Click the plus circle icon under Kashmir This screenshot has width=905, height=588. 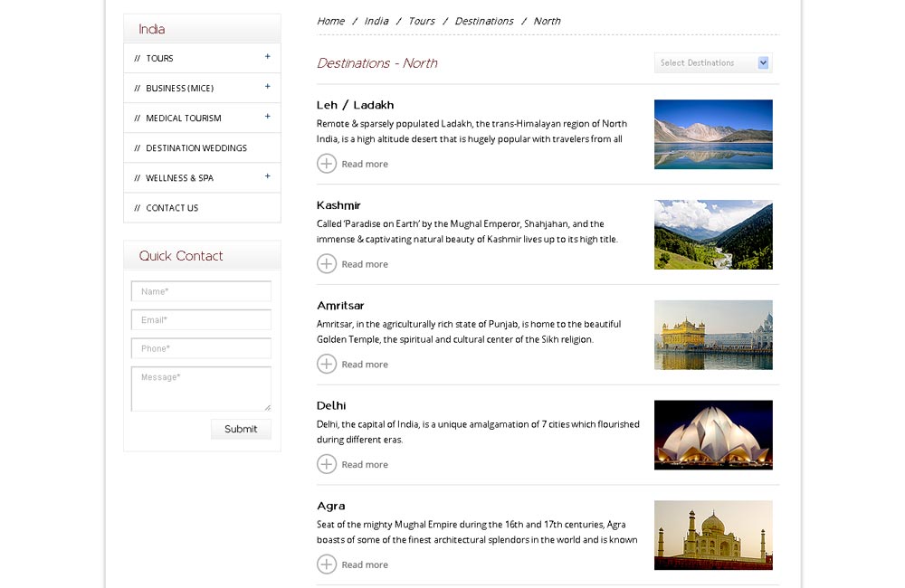pos(327,264)
